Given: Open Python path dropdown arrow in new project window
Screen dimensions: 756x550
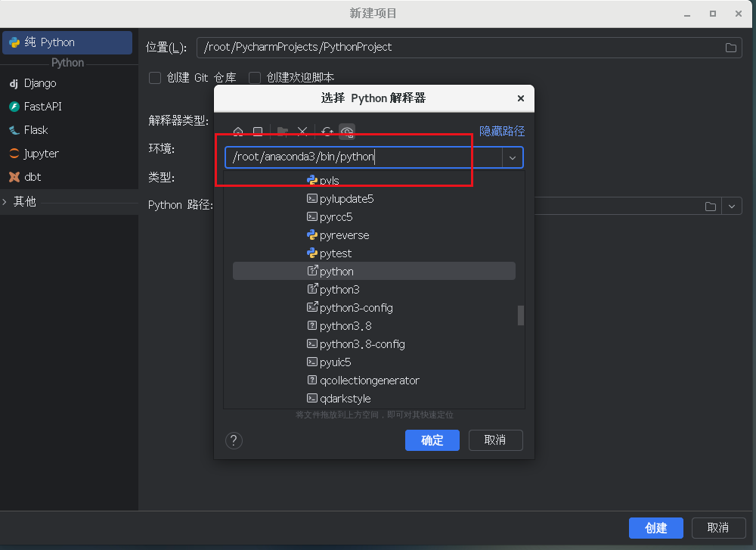Looking at the screenshot, I should (731, 207).
